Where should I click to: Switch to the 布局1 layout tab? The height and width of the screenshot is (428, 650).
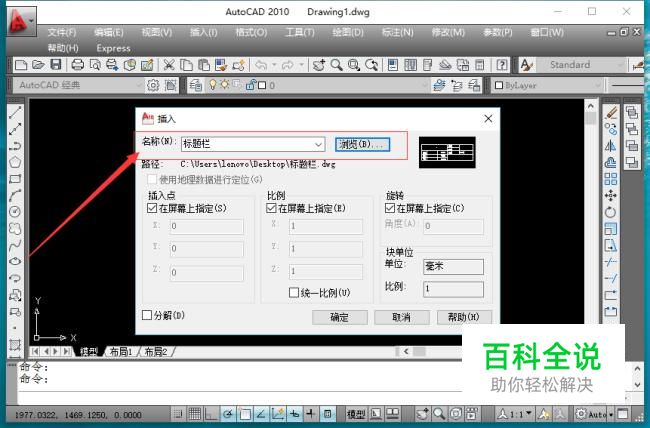point(121,352)
